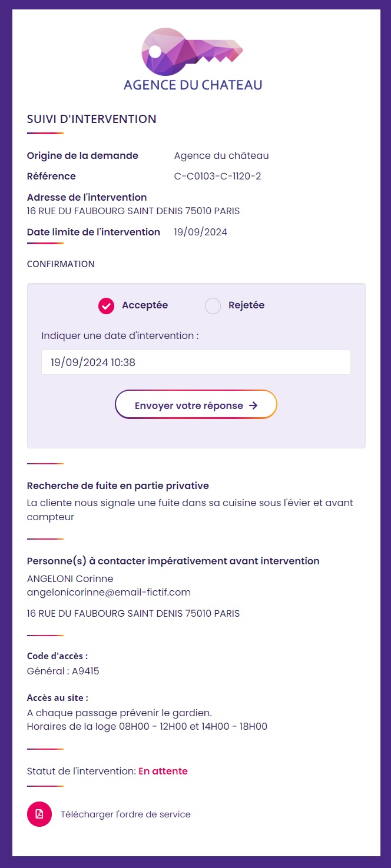Click the email angelonicorinne@email-fictif.com
The image size is (391, 868).
click(x=109, y=592)
